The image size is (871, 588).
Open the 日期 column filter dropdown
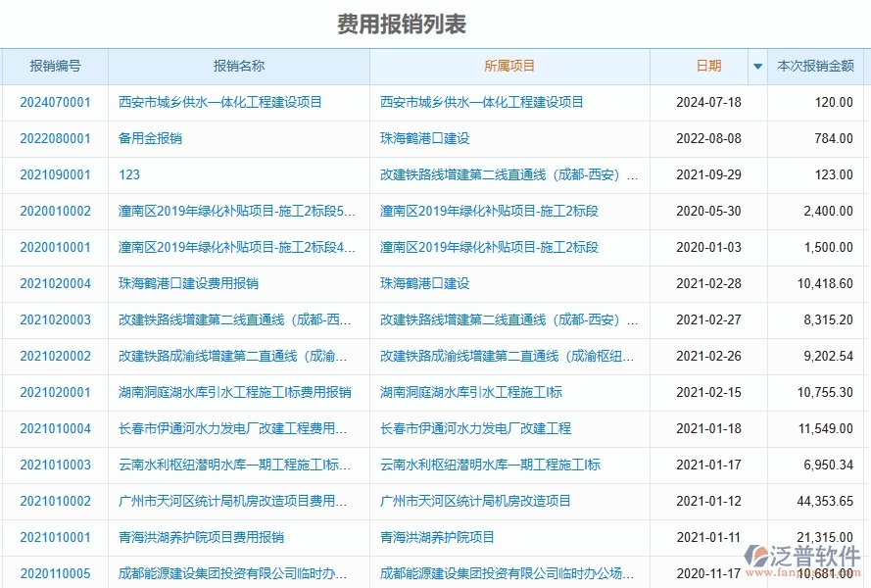pos(757,67)
